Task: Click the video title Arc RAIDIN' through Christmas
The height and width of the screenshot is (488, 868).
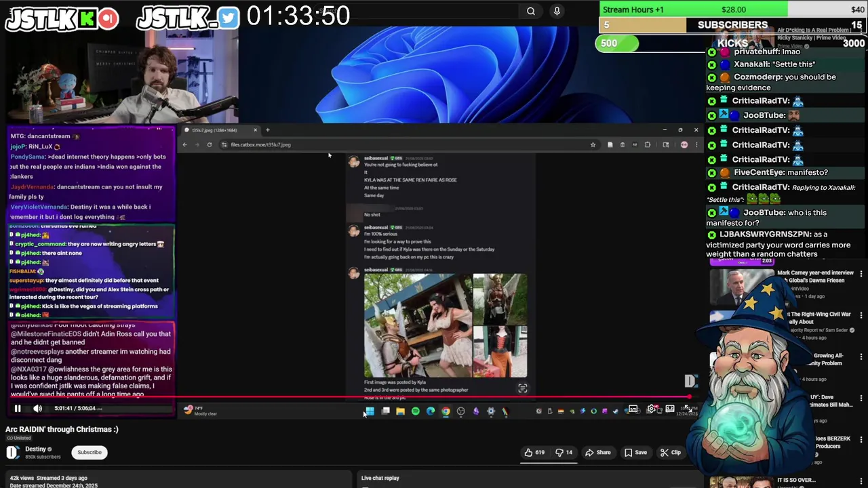Action: pyautogui.click(x=62, y=429)
